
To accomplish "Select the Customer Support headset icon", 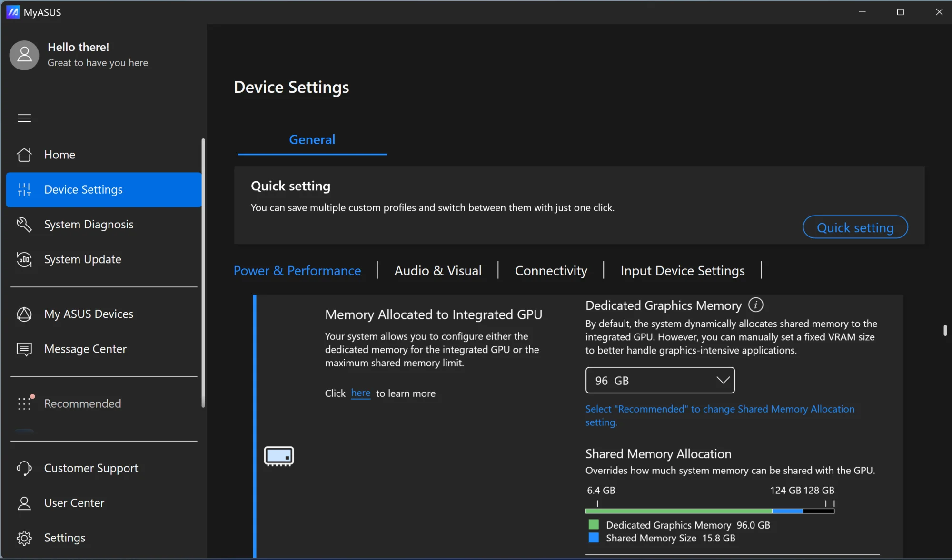I will (x=24, y=468).
